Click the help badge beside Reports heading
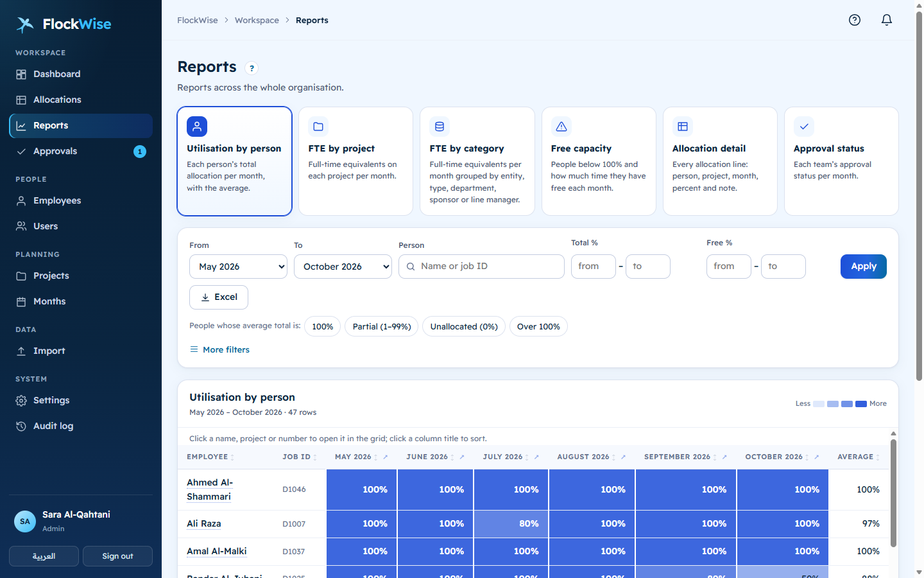 (x=252, y=68)
